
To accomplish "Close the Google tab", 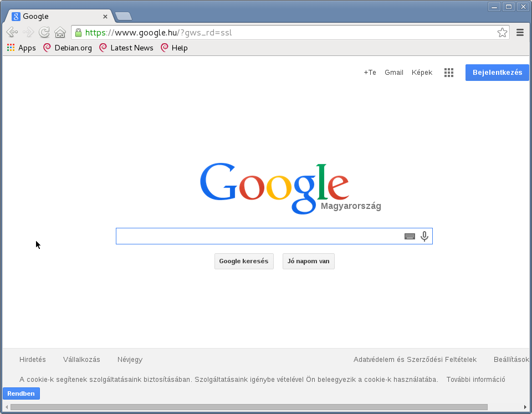I will 105,17.
